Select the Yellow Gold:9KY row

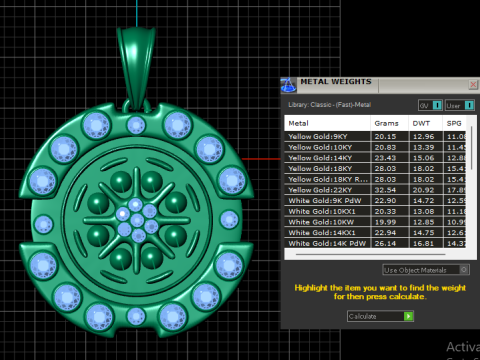[375, 136]
